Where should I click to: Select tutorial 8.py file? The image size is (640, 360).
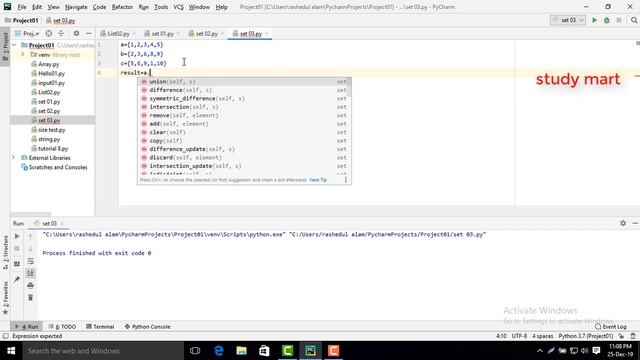point(49,149)
